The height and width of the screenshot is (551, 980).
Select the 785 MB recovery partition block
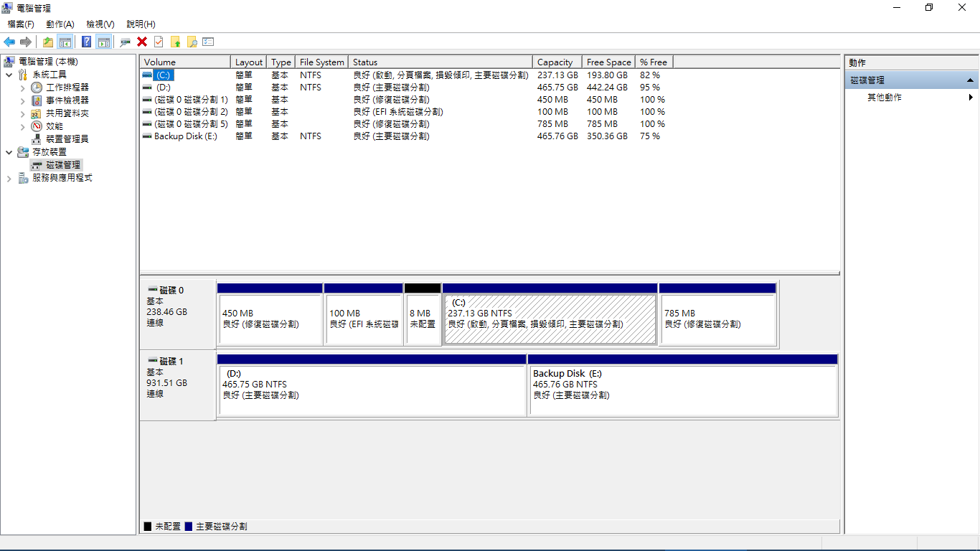(717, 314)
